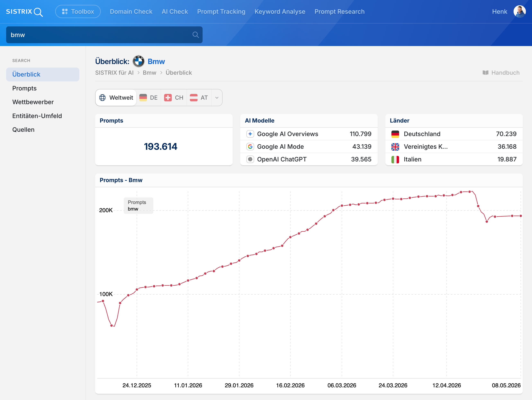The height and width of the screenshot is (400, 532).
Task: Click the Handbuch book icon
Action: pyautogui.click(x=485, y=73)
